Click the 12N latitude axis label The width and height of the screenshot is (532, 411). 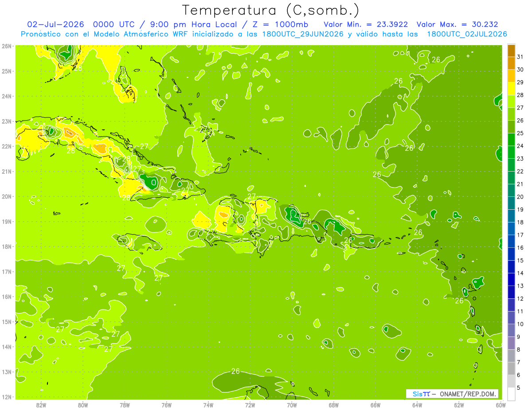pyautogui.click(x=6, y=397)
